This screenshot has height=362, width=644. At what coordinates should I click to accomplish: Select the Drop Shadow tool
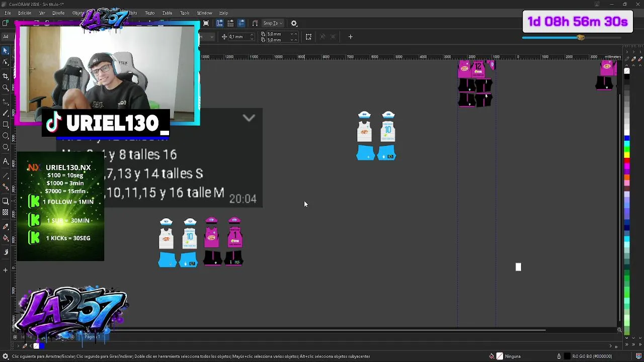pyautogui.click(x=6, y=201)
